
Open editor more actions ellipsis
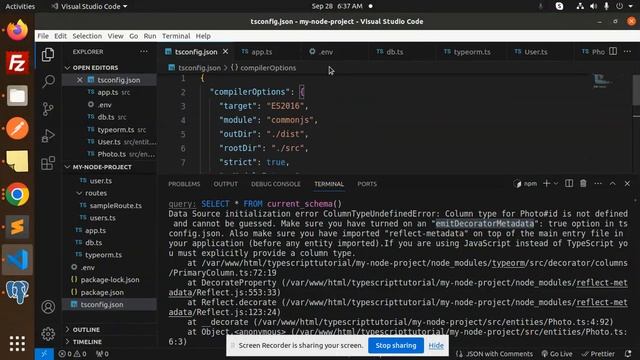[x=627, y=51]
